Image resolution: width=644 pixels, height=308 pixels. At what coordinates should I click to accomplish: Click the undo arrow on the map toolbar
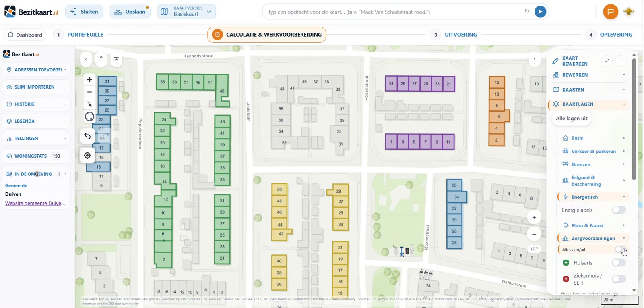click(87, 136)
